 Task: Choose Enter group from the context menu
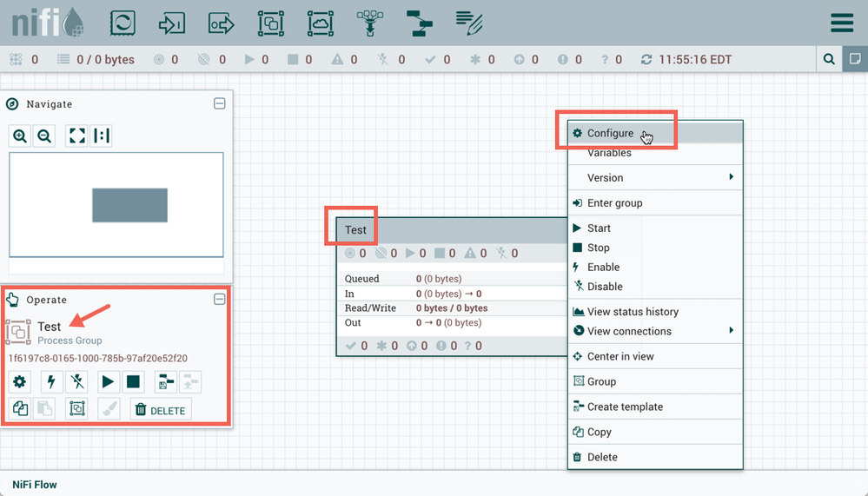point(614,203)
